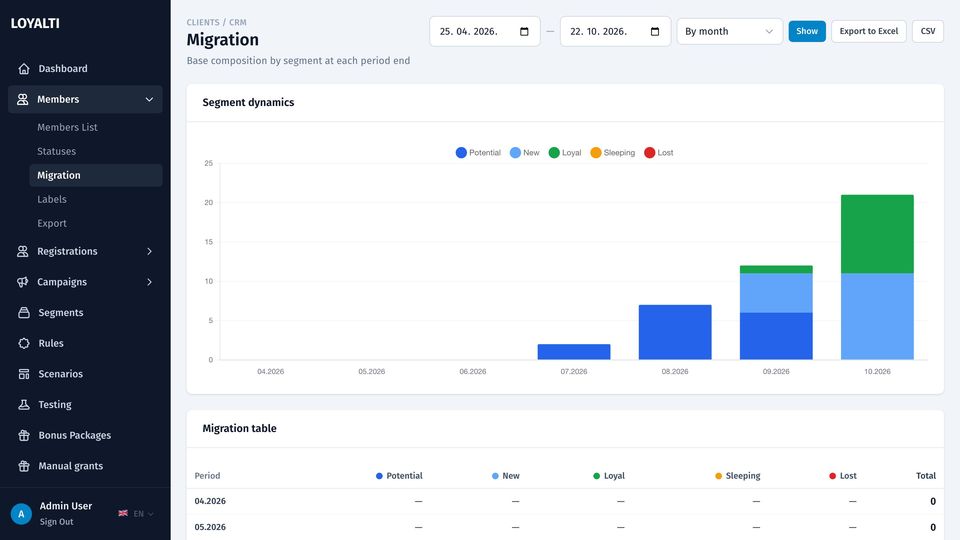Toggle Sleeping series in chart legend
Screen dimensions: 960x540
coord(612,152)
